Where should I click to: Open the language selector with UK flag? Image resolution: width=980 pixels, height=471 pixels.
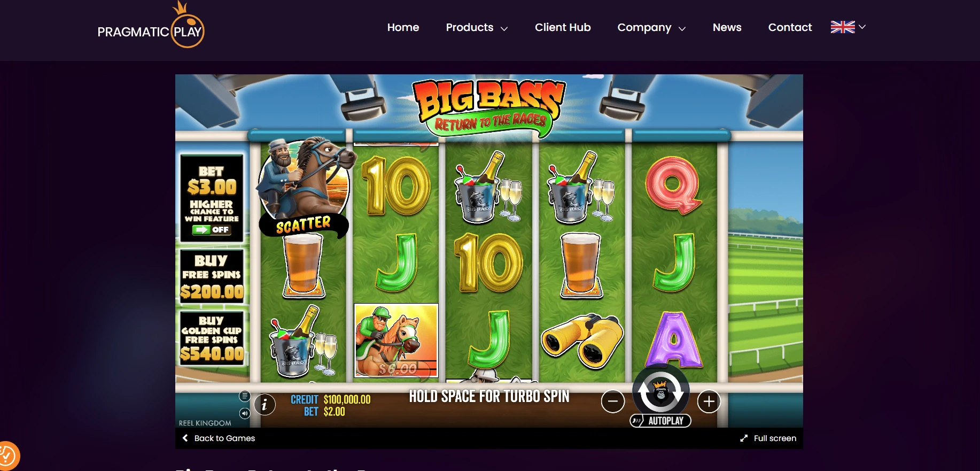tap(848, 27)
